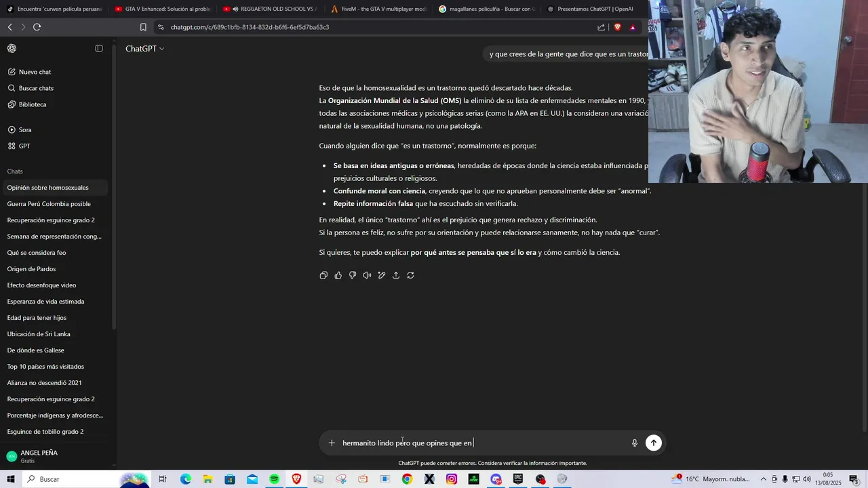The height and width of the screenshot is (488, 868).
Task: Open chat 'Edad para tener hijos'
Action: pos(55,318)
